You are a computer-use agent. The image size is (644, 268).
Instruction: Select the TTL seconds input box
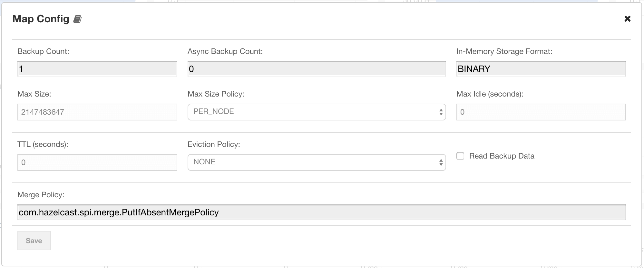97,162
